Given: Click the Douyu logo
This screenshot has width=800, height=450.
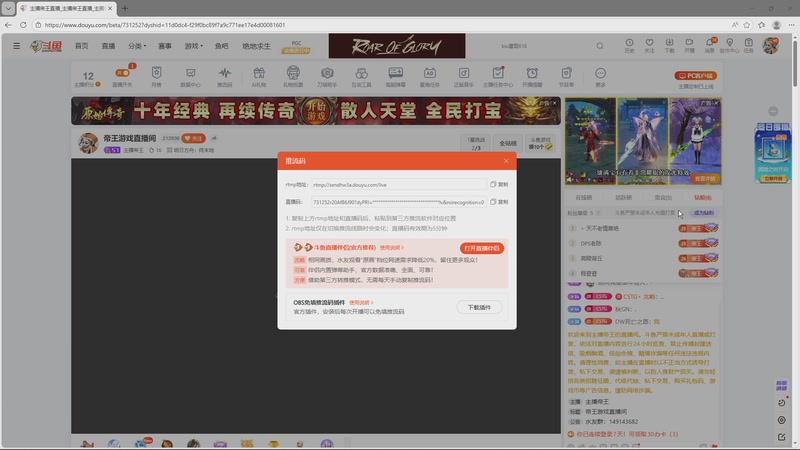Looking at the screenshot, I should pyautogui.click(x=46, y=46).
